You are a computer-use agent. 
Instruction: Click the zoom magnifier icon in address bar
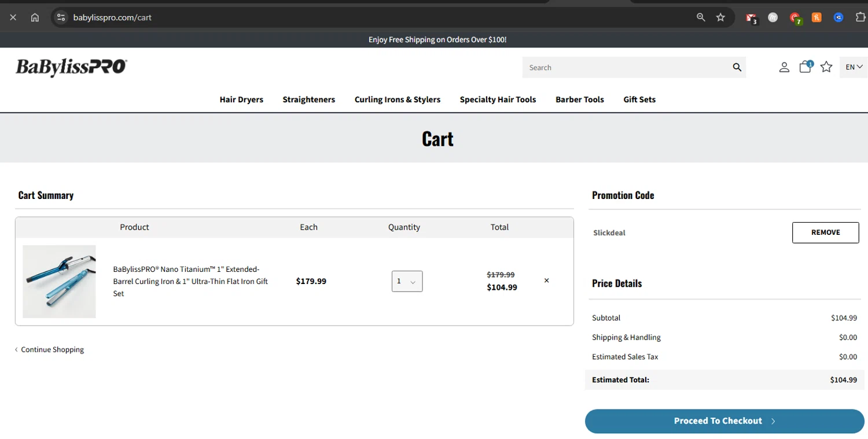tap(701, 17)
